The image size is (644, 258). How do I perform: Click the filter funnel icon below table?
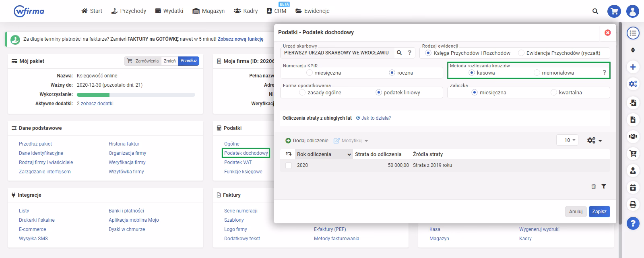click(x=604, y=186)
